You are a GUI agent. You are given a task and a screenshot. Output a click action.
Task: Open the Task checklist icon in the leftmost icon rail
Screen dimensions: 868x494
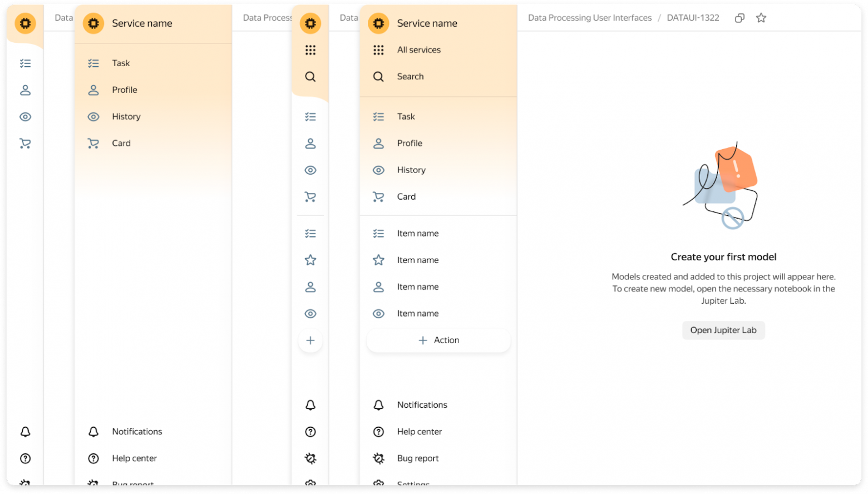(25, 63)
